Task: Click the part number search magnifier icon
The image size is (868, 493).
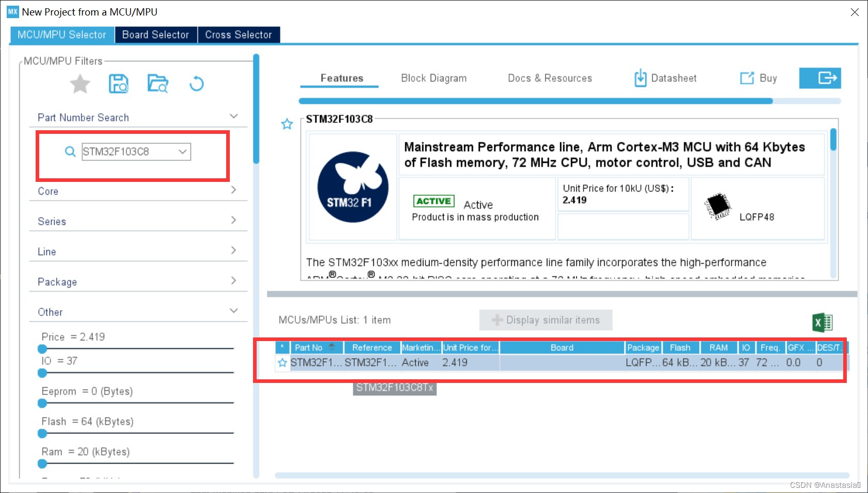Action: pyautogui.click(x=70, y=151)
